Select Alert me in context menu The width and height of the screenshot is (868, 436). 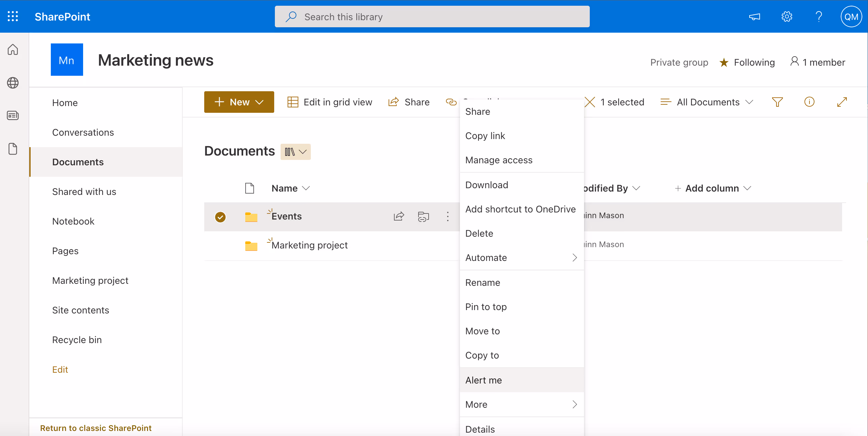coord(483,380)
